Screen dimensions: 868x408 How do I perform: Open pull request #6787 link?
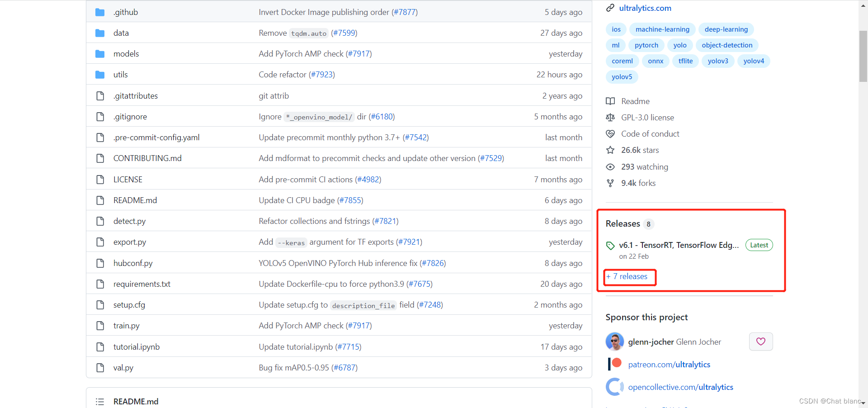(344, 368)
